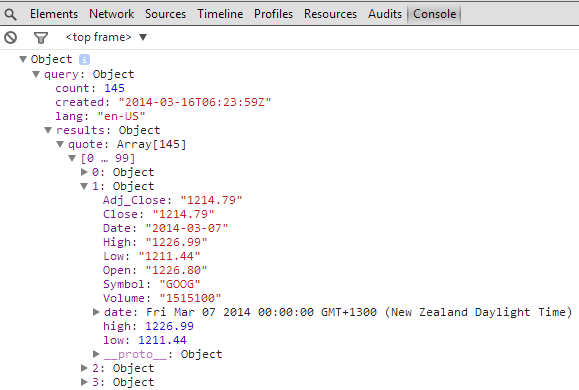Expand the 0: Object entry
The image size is (579, 390).
(x=84, y=172)
